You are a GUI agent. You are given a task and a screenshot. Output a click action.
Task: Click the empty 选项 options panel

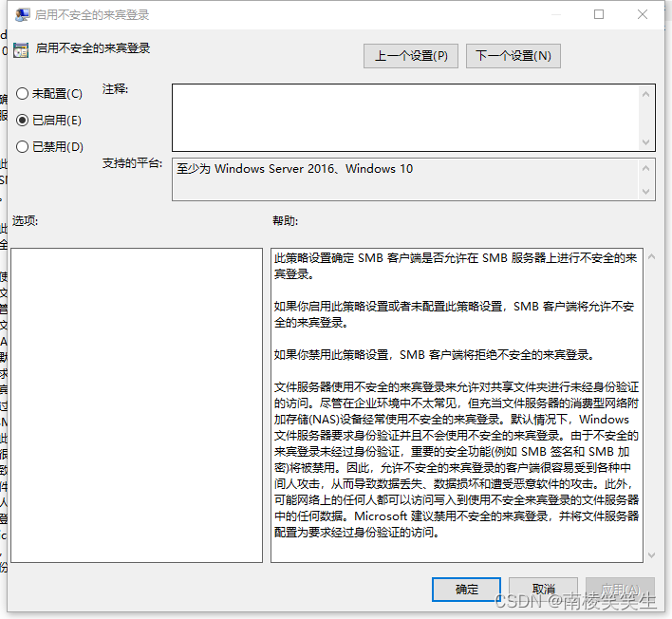(x=137, y=405)
